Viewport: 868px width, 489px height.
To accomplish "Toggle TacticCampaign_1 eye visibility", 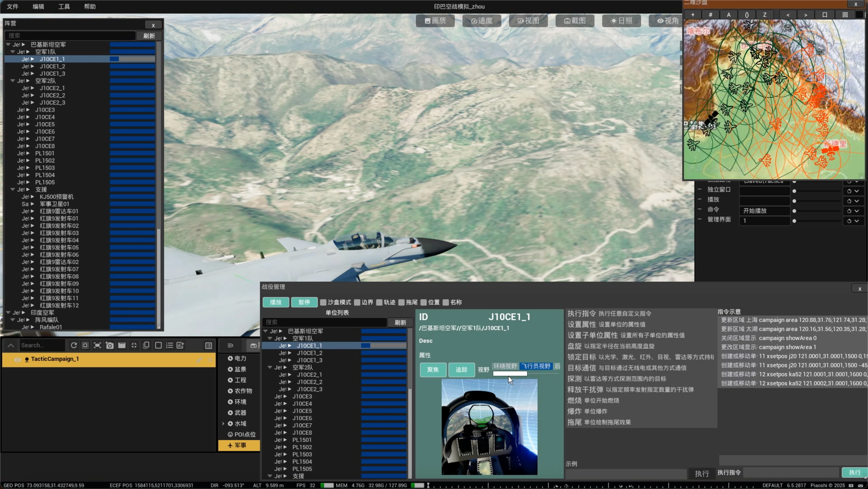I will [x=17, y=359].
